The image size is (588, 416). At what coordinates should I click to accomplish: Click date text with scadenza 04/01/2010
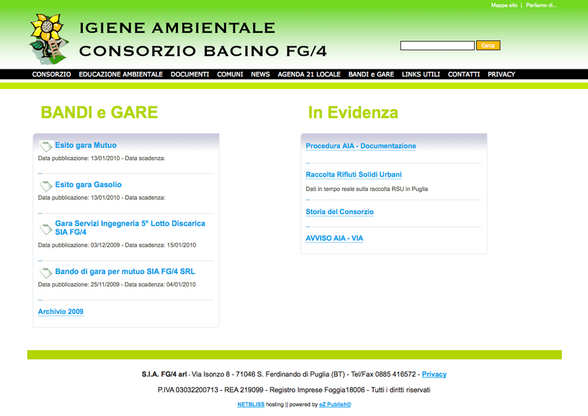click(x=117, y=284)
